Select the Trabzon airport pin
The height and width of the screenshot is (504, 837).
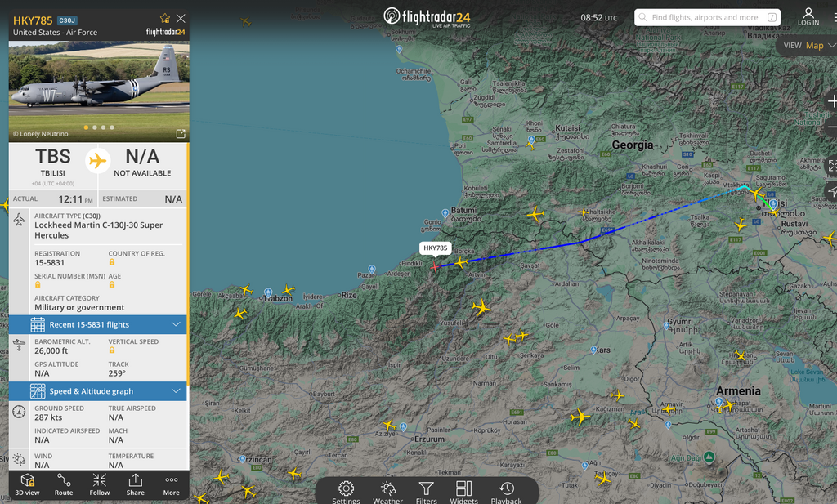[268, 292]
